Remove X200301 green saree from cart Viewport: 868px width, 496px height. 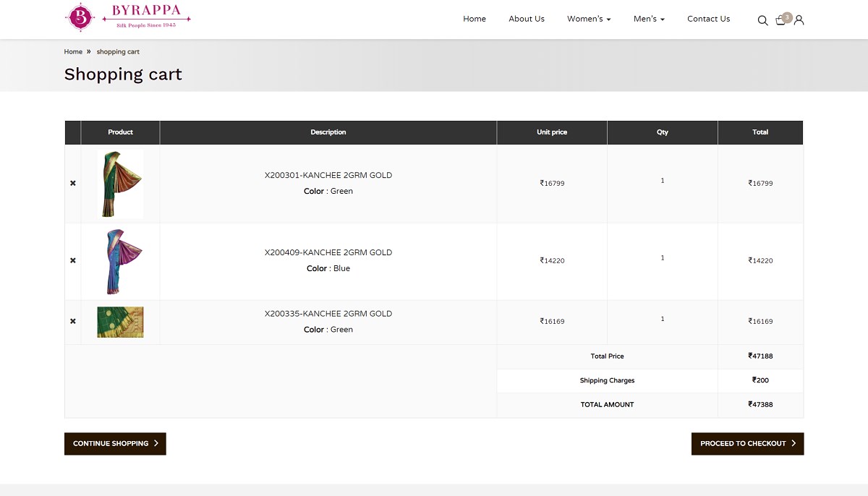pos(73,184)
